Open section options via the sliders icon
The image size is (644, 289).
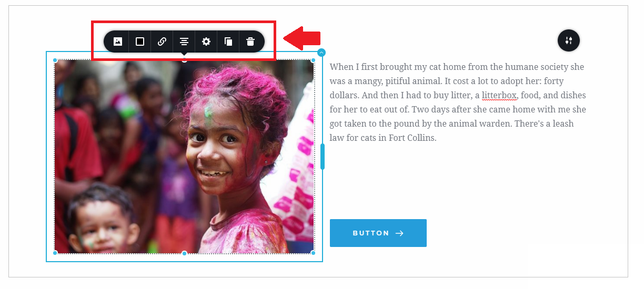(x=569, y=40)
